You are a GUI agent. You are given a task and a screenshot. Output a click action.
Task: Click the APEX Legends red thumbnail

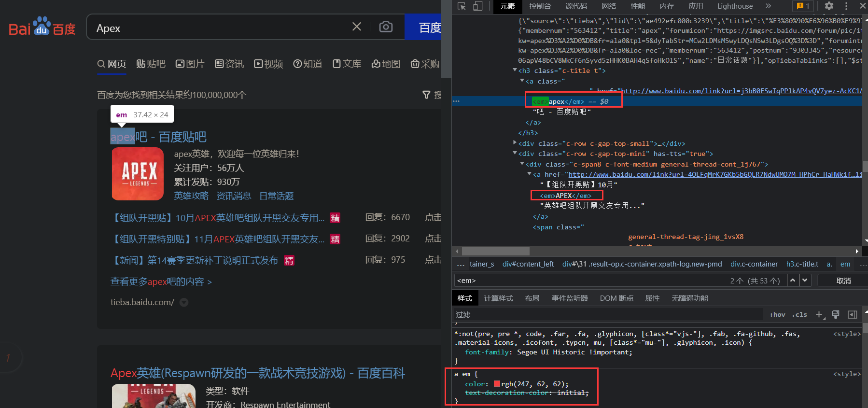(x=138, y=174)
